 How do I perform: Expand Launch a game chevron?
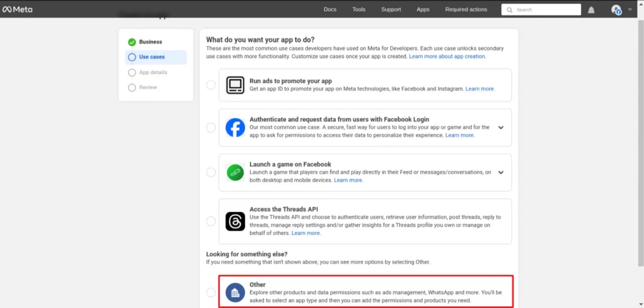pos(501,173)
